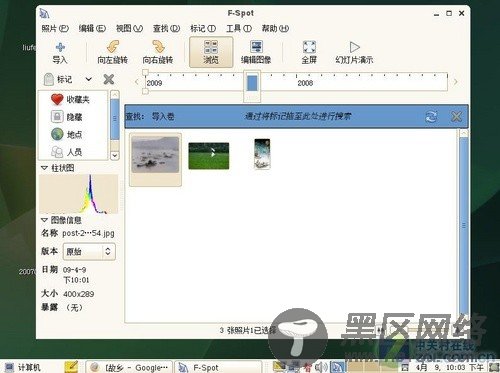The image size is (500, 373).
Task: Click the size value 400x289
Action: click(x=78, y=294)
